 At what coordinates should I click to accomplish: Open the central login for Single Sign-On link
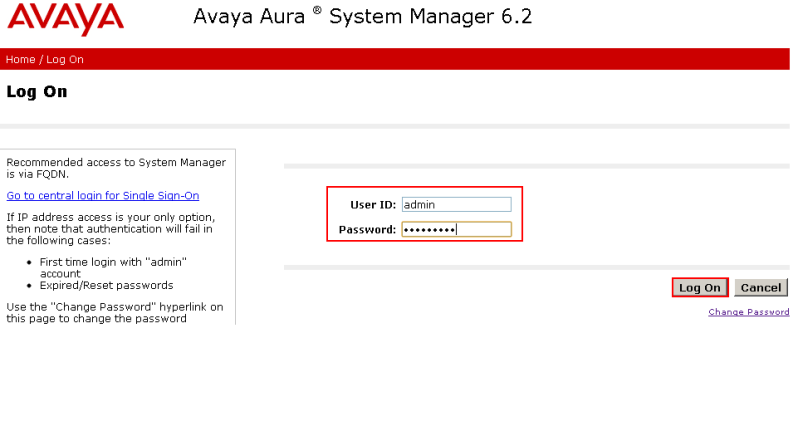pos(102,195)
